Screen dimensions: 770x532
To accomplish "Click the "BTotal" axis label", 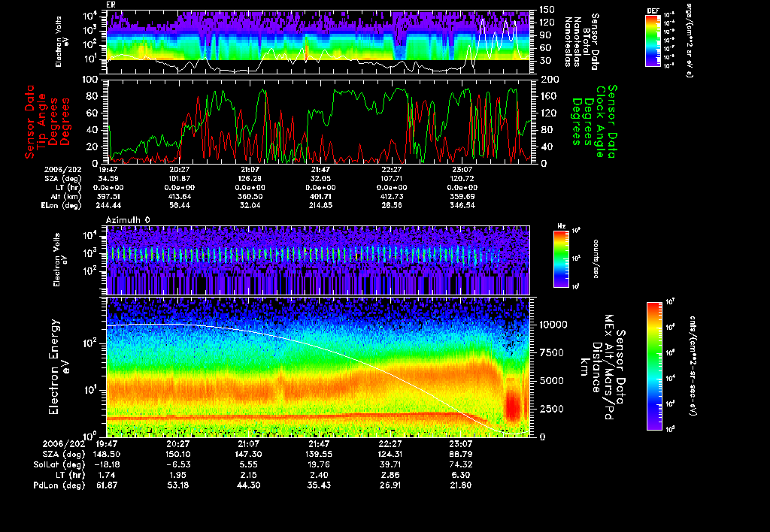I will (587, 42).
